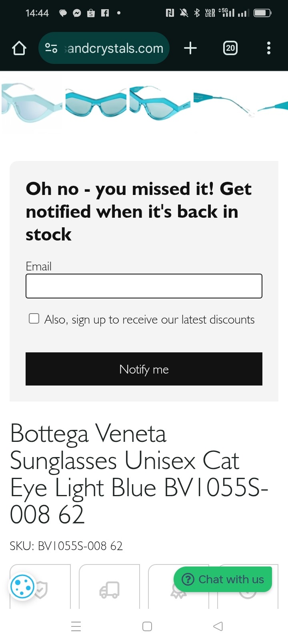Click the Notify me button
Screen dimensions: 288x644
pyautogui.click(x=144, y=369)
